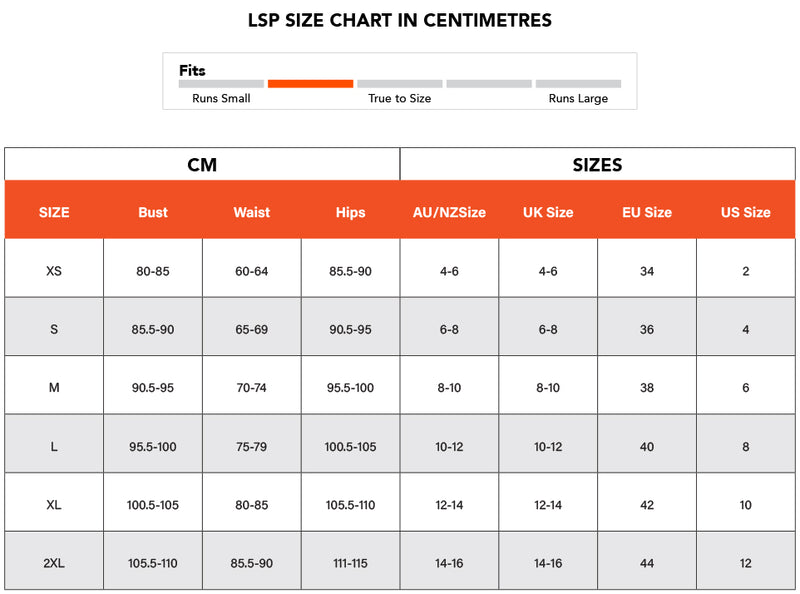This screenshot has height=594, width=800.
Task: Click the Bust column header
Action: click(x=153, y=212)
